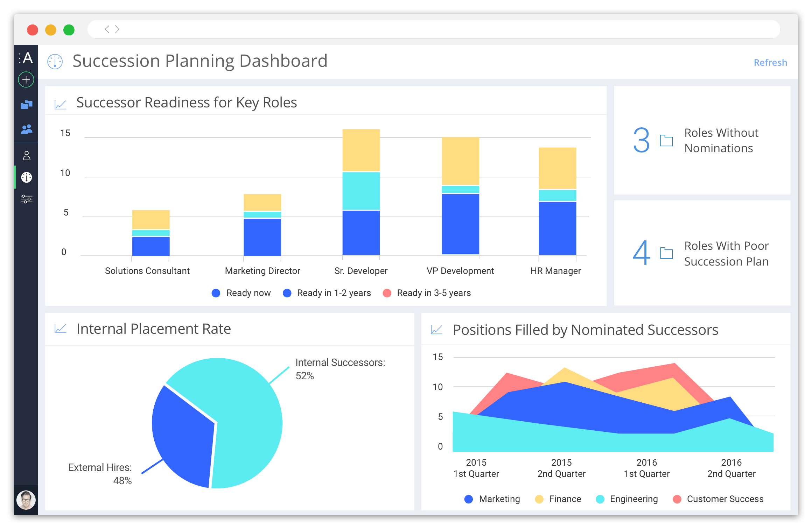The image size is (812, 529).
Task: Click 'HR Manager' axis label
Action: click(x=555, y=271)
